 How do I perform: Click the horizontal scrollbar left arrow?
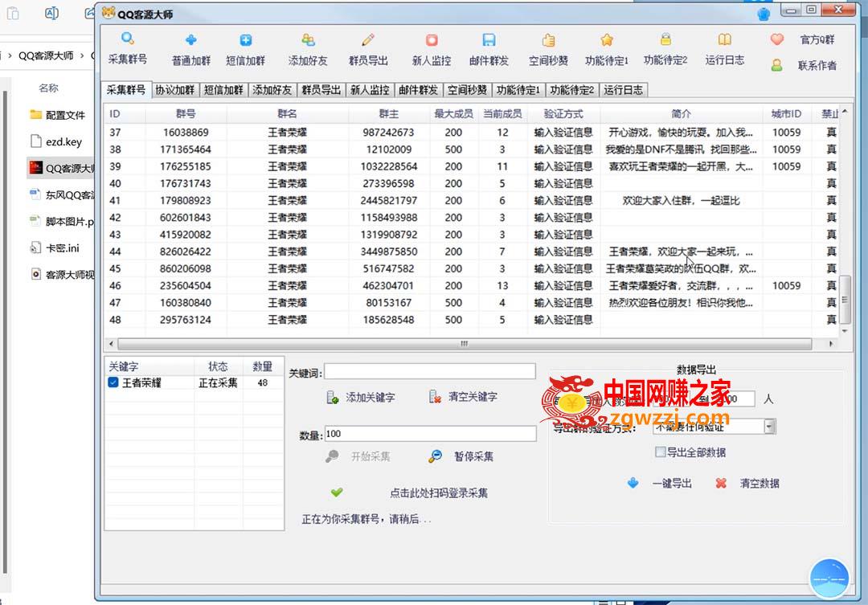click(x=111, y=344)
